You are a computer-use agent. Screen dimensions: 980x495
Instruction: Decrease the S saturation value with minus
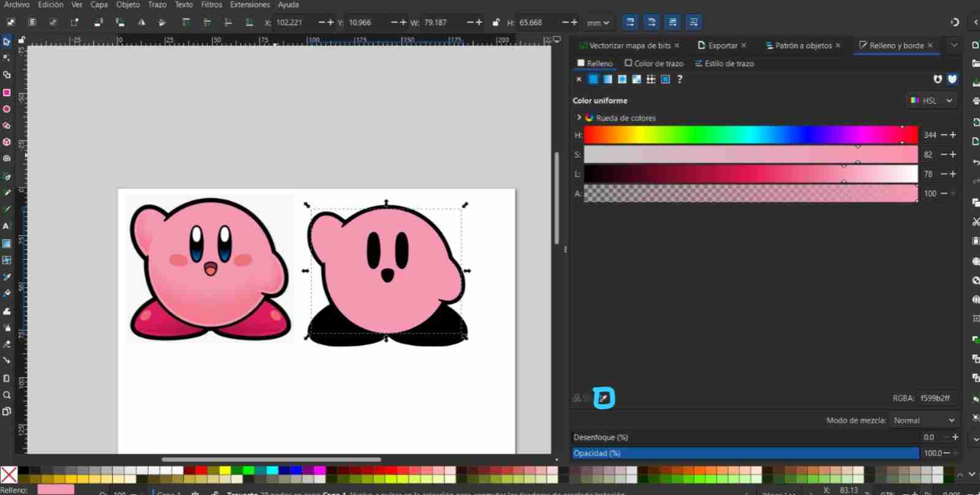(x=944, y=154)
